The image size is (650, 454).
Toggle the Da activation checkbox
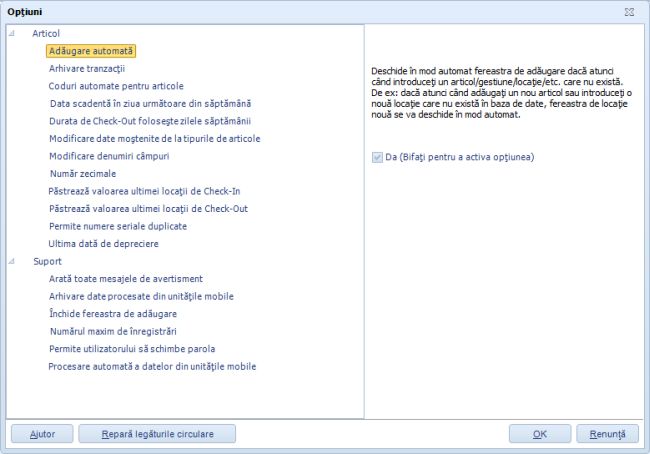376,157
